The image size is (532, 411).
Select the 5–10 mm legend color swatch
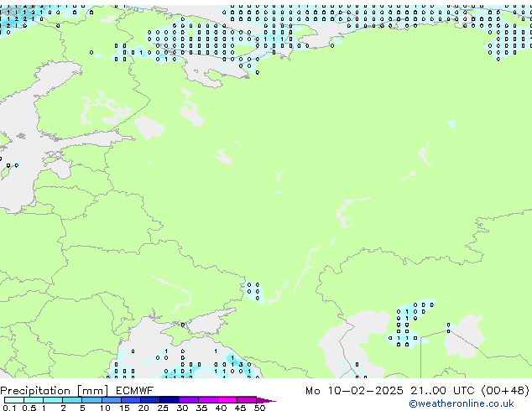(x=91, y=400)
